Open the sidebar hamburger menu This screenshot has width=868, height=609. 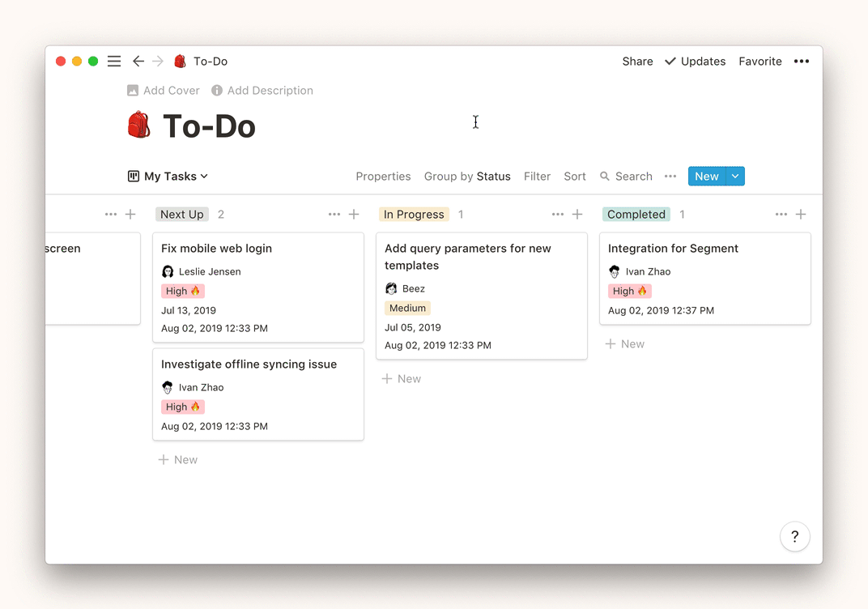(x=114, y=62)
